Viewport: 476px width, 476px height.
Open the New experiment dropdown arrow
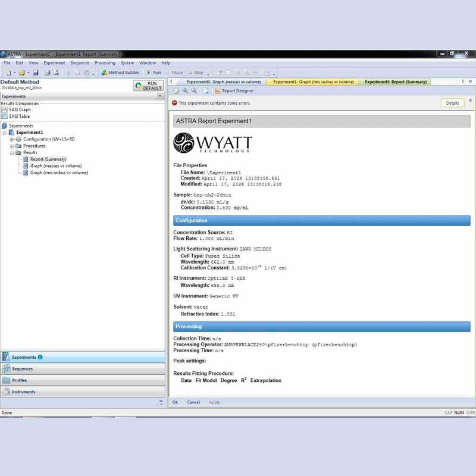coord(14,73)
